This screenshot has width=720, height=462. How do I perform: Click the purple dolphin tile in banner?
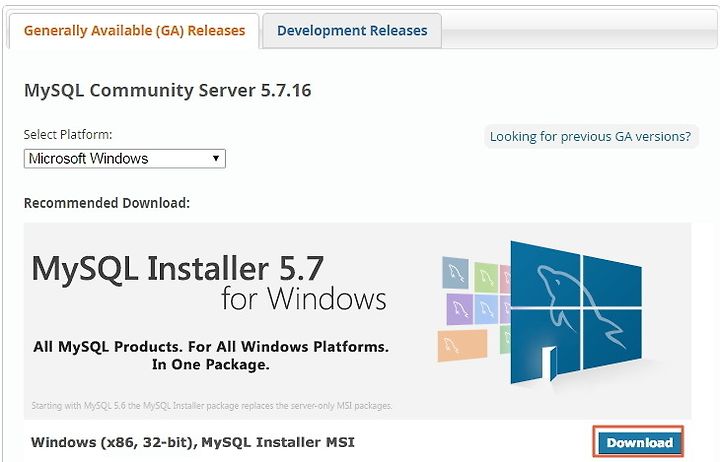(x=460, y=309)
